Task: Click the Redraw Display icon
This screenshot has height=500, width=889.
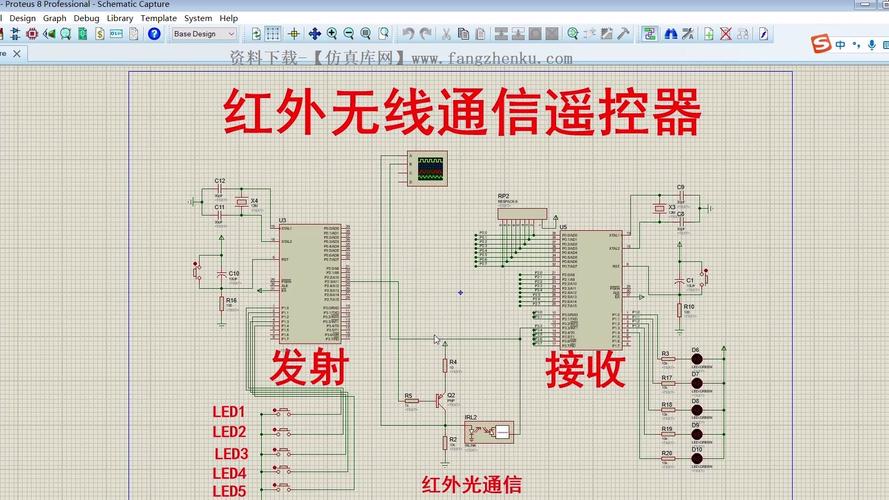Action: point(256,34)
